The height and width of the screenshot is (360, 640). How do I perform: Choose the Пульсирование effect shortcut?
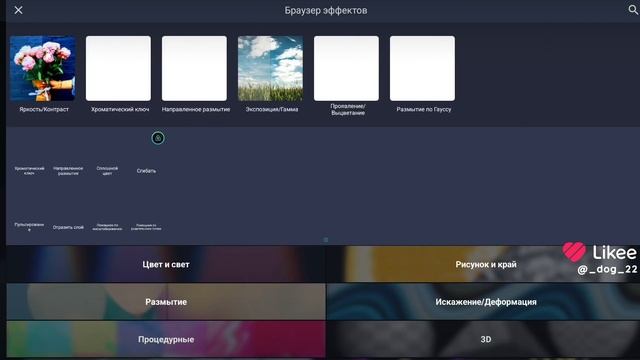(29, 227)
